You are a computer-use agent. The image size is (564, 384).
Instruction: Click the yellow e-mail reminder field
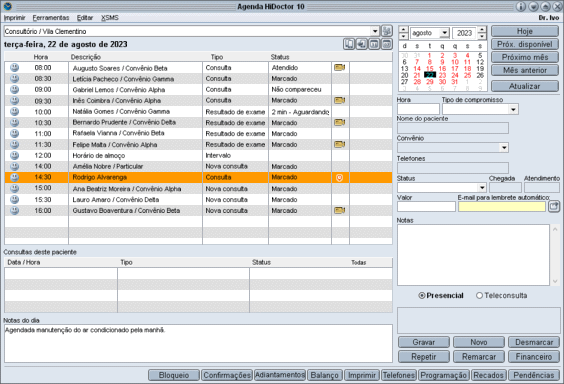click(x=502, y=206)
